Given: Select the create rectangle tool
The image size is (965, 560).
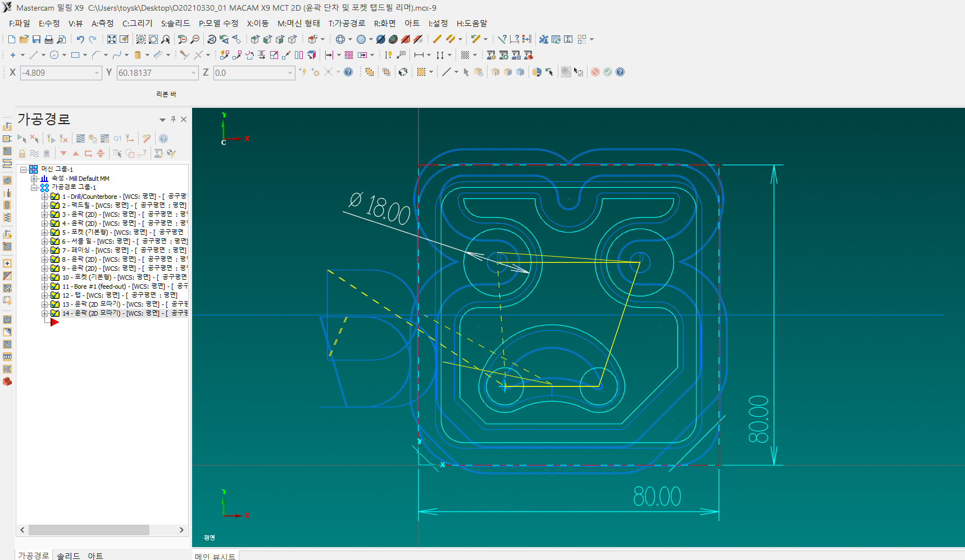Looking at the screenshot, I should pyautogui.click(x=75, y=55).
